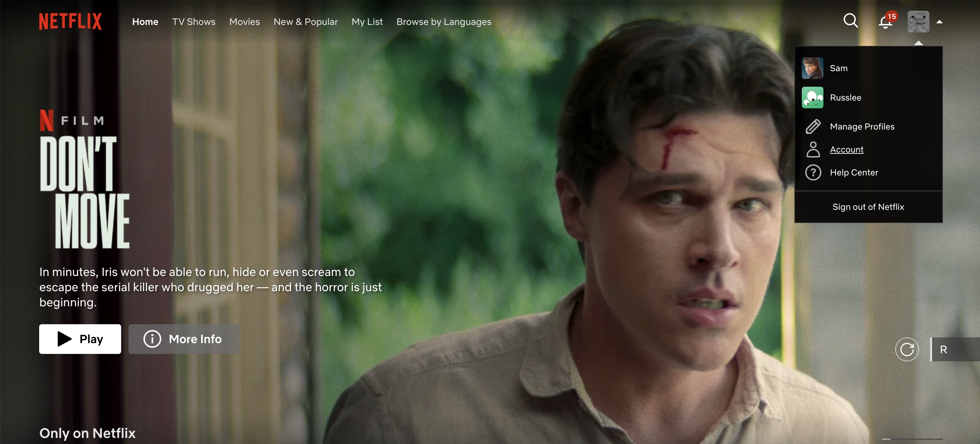The width and height of the screenshot is (980, 444).
Task: Open the Browse by Languages dropdown
Action: [x=444, y=21]
